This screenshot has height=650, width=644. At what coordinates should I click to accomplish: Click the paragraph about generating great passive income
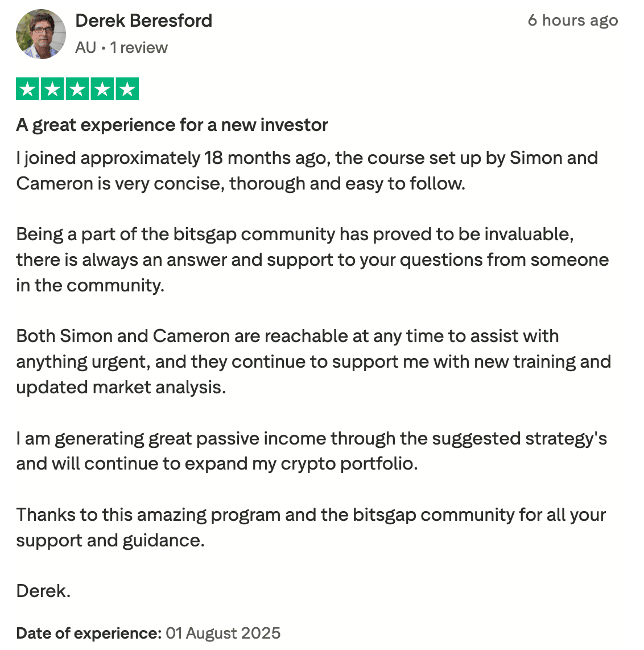[x=311, y=451]
